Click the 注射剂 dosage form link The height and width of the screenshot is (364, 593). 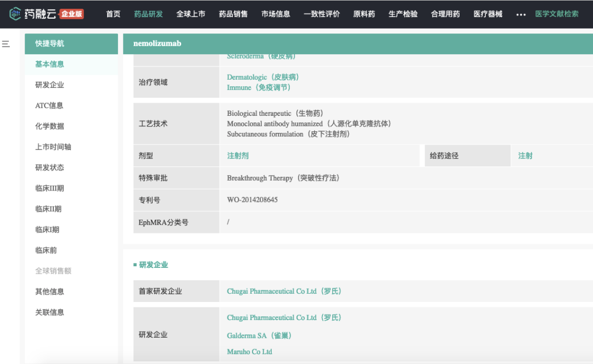[x=238, y=156]
